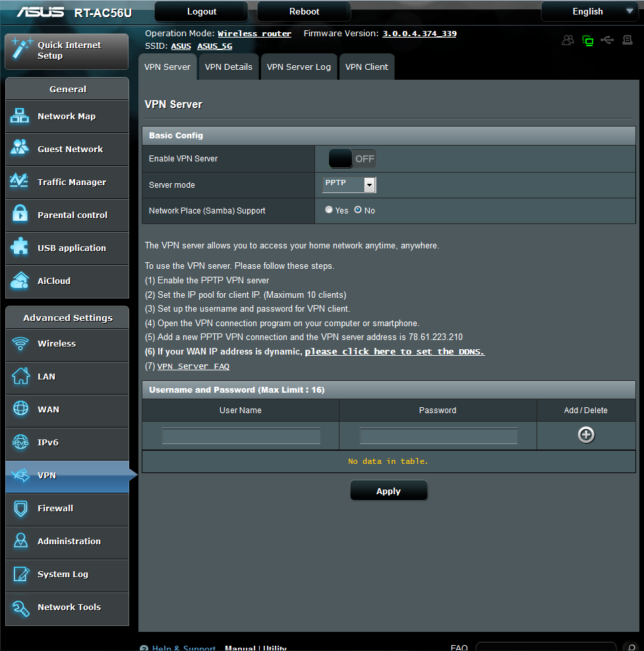644x651 pixels.
Task: Switch to the VPN Details tab
Action: click(x=228, y=67)
